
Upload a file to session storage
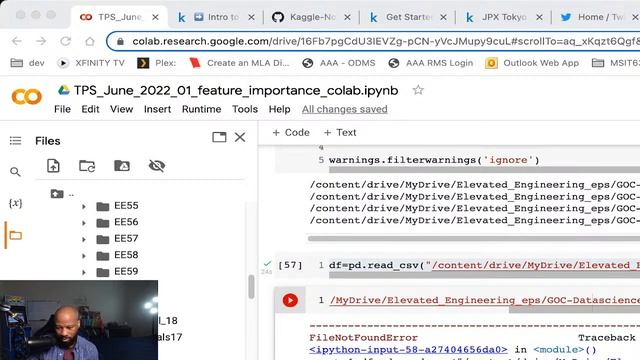click(x=53, y=166)
